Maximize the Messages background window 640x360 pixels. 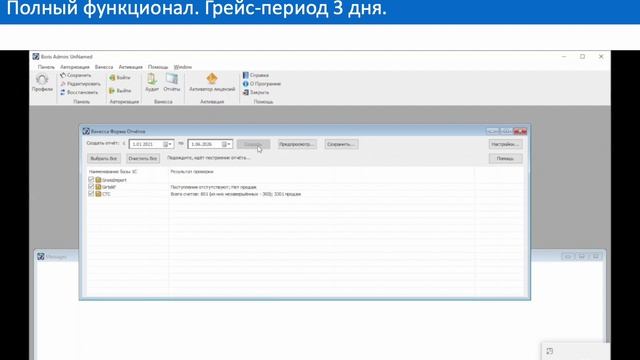point(582,256)
